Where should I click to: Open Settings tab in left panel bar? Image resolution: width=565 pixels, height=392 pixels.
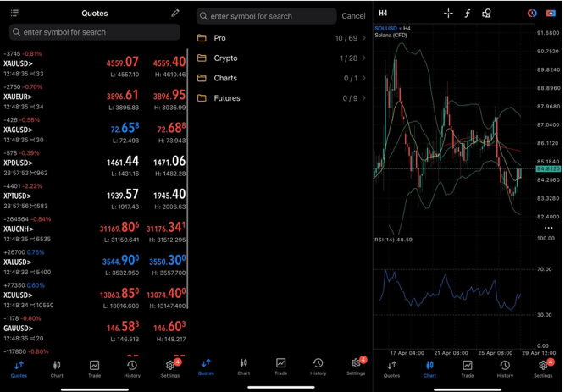(170, 369)
